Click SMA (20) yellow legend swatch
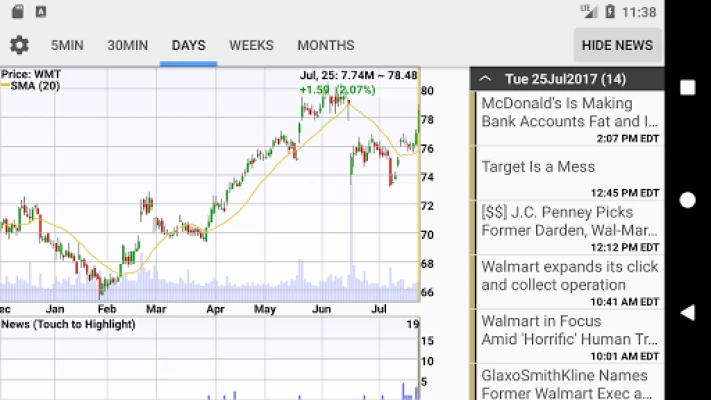The width and height of the screenshot is (711, 400). [x=5, y=86]
